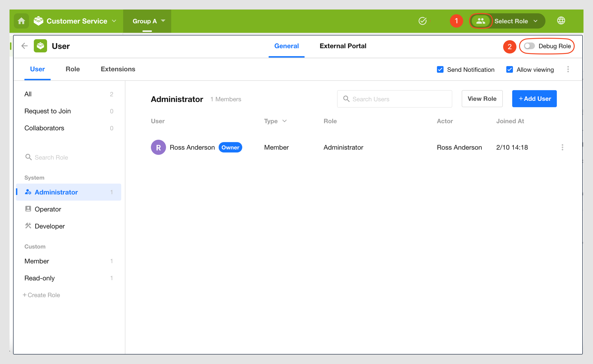Switch to the General tab
This screenshot has height=364, width=593.
click(x=287, y=46)
